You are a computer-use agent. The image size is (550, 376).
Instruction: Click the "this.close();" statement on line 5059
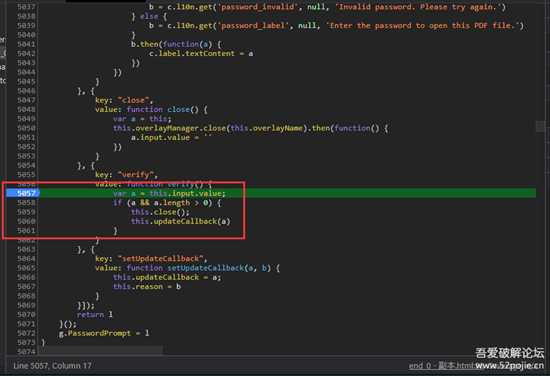[x=160, y=212]
